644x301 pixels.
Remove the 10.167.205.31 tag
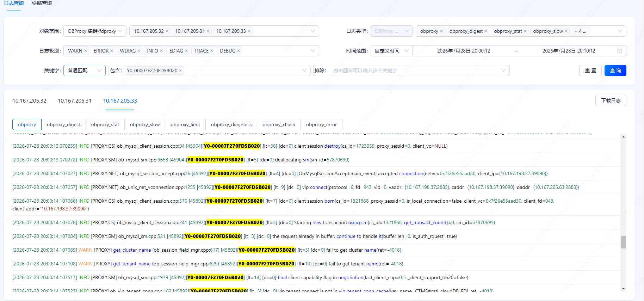coord(208,31)
